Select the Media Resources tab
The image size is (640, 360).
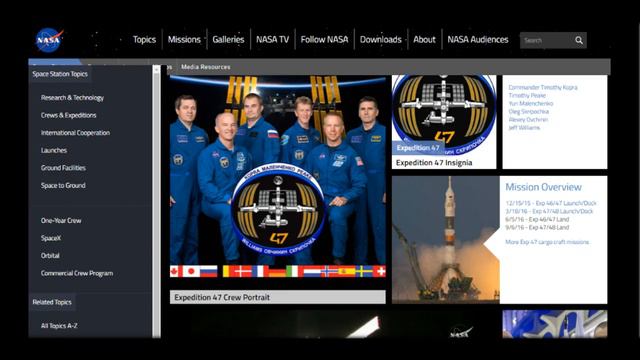pos(206,67)
